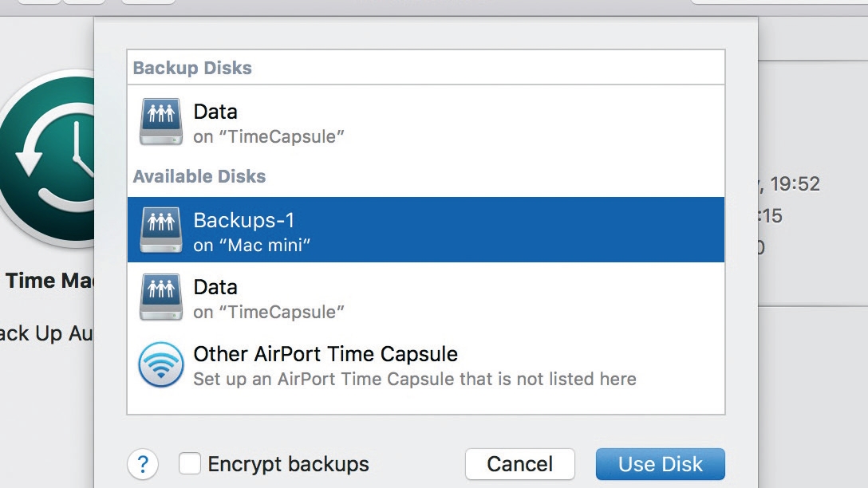The image size is (868, 488).
Task: Click the network disk icon beside Backups-1
Action: [x=160, y=230]
